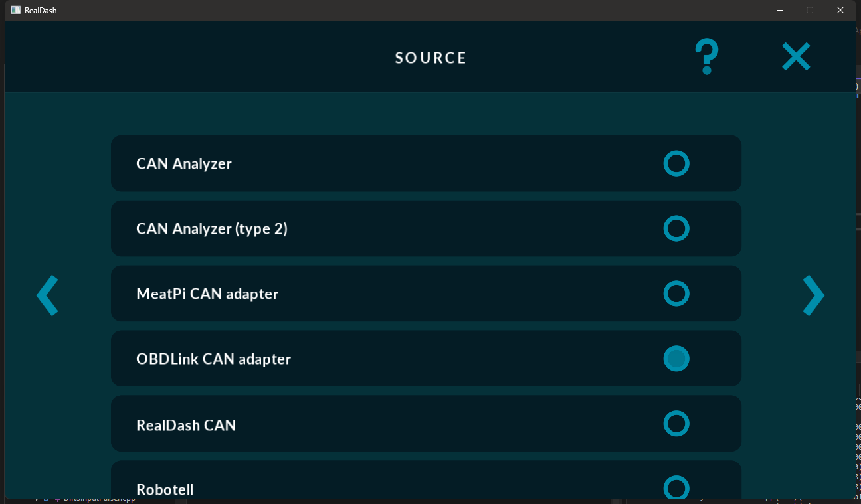Select the Robotell radio button
This screenshot has width=861, height=504.
pyautogui.click(x=676, y=487)
